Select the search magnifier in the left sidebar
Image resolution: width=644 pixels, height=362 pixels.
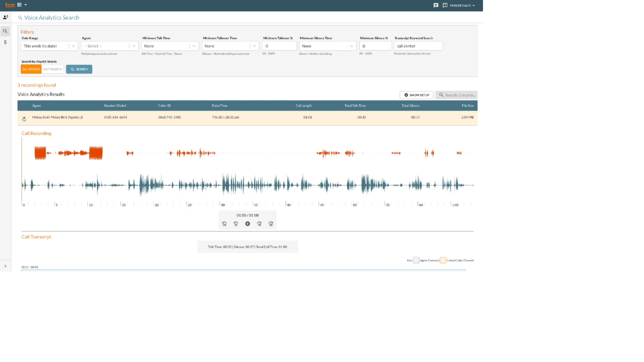[x=5, y=31]
